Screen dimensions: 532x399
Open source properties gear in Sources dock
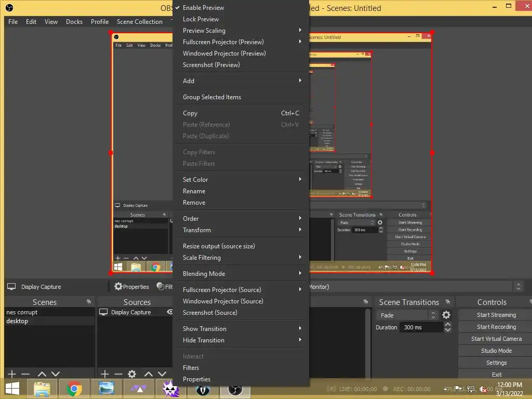coord(132,374)
